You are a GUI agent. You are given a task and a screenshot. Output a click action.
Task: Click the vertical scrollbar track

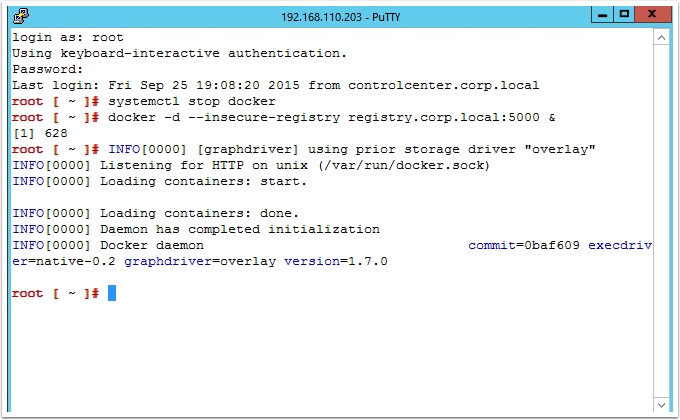(x=661, y=221)
